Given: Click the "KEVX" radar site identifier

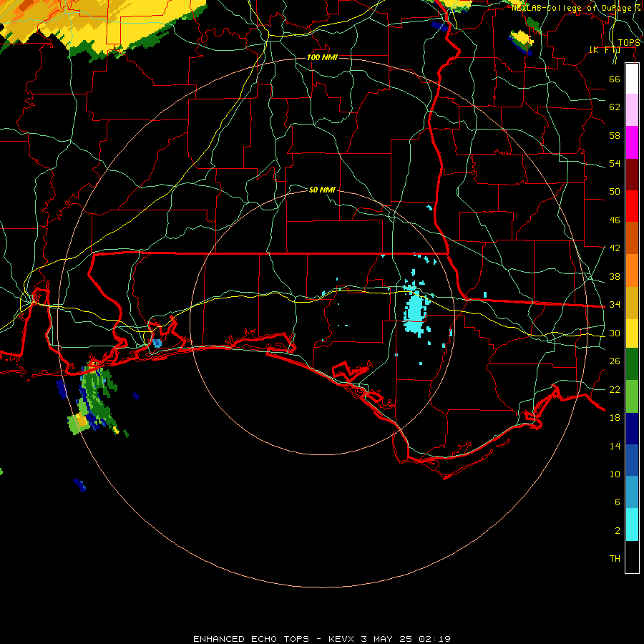Looking at the screenshot, I should coord(341,639).
